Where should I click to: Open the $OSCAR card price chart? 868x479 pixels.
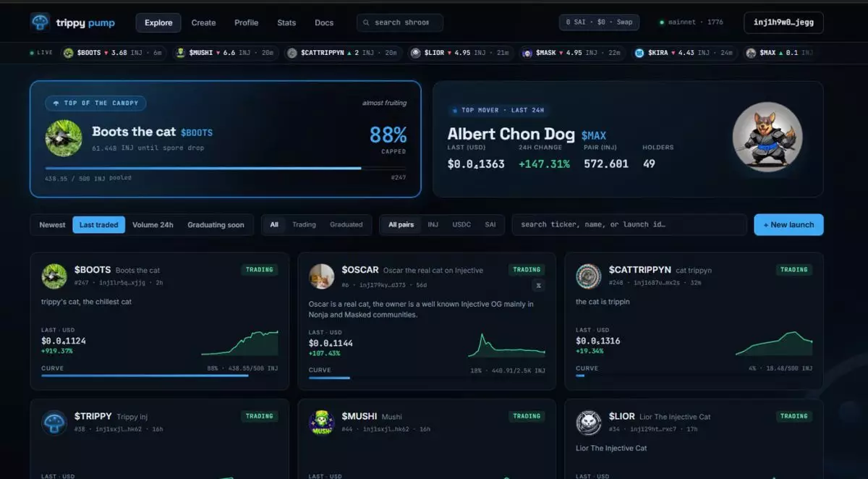[x=507, y=345]
